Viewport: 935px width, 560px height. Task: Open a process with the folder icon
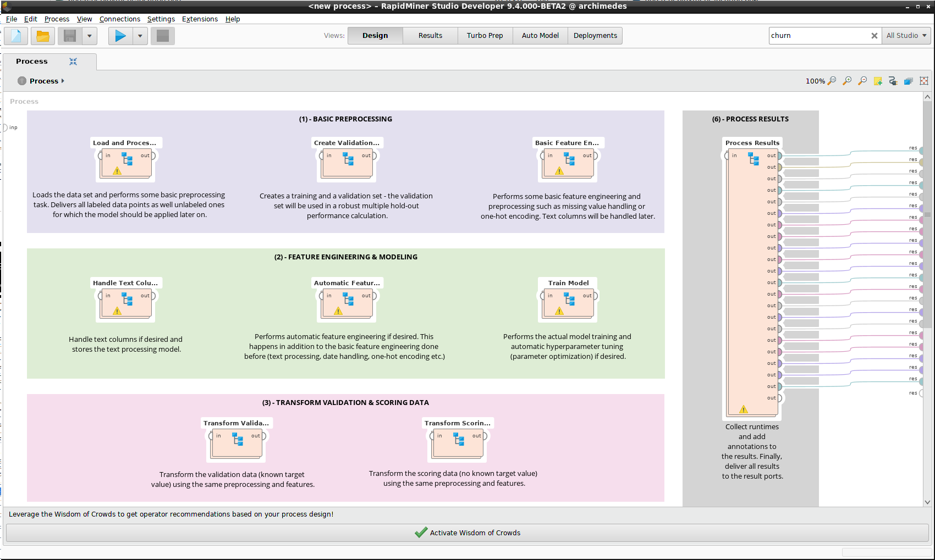pos(42,36)
